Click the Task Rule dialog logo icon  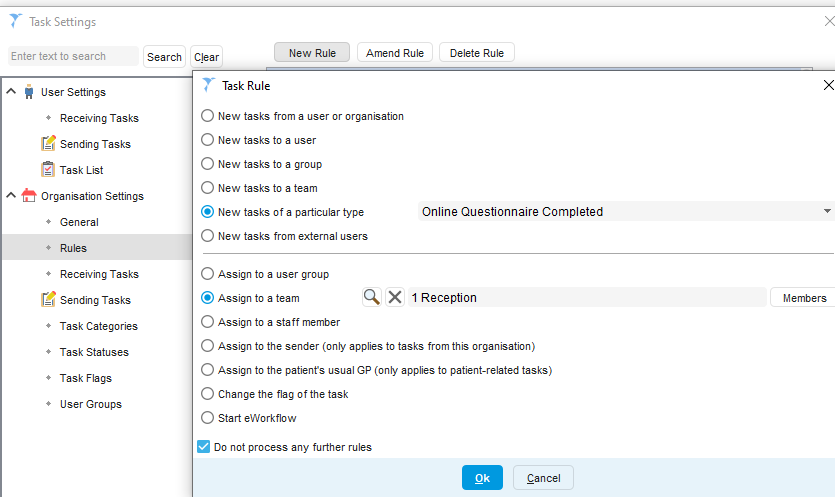point(209,86)
